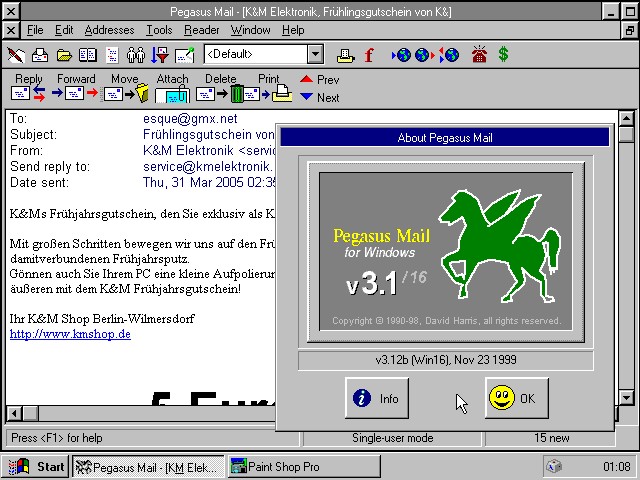The image size is (640, 480).
Task: Click the esque@gmx.net recipient address
Action: click(190, 118)
